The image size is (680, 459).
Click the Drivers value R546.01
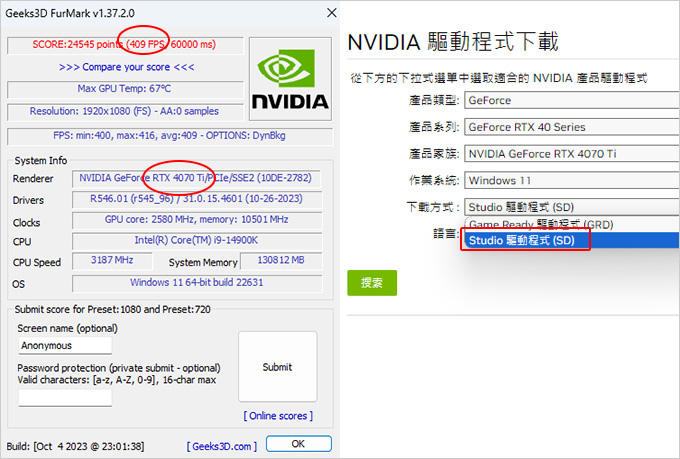(x=196, y=199)
